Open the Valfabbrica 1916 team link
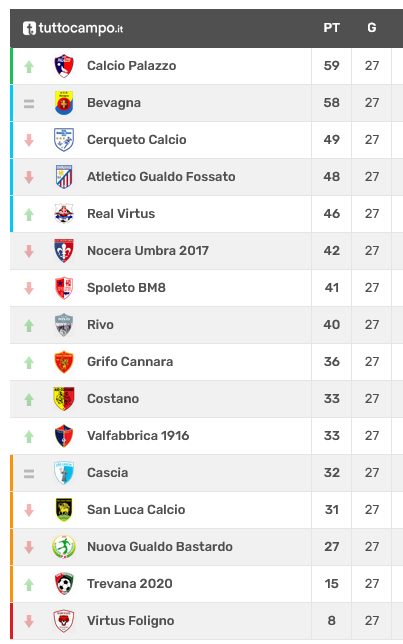Viewport: 403px width, 644px height. click(138, 435)
